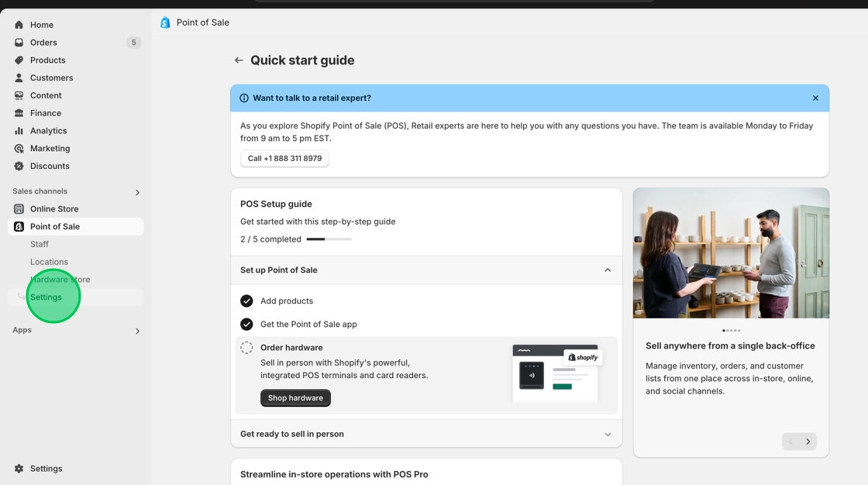Click the Marketing target icon
The height and width of the screenshot is (485, 868).
19,149
